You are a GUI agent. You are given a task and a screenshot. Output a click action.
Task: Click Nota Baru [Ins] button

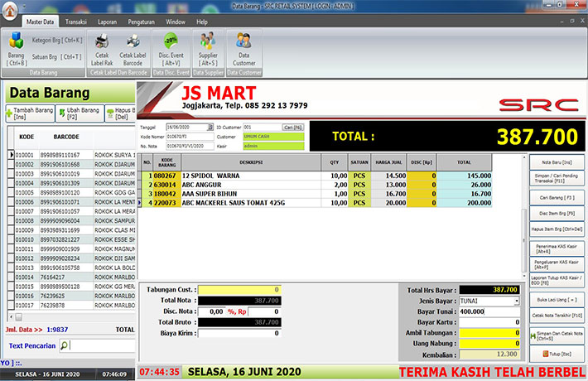pyautogui.click(x=557, y=162)
